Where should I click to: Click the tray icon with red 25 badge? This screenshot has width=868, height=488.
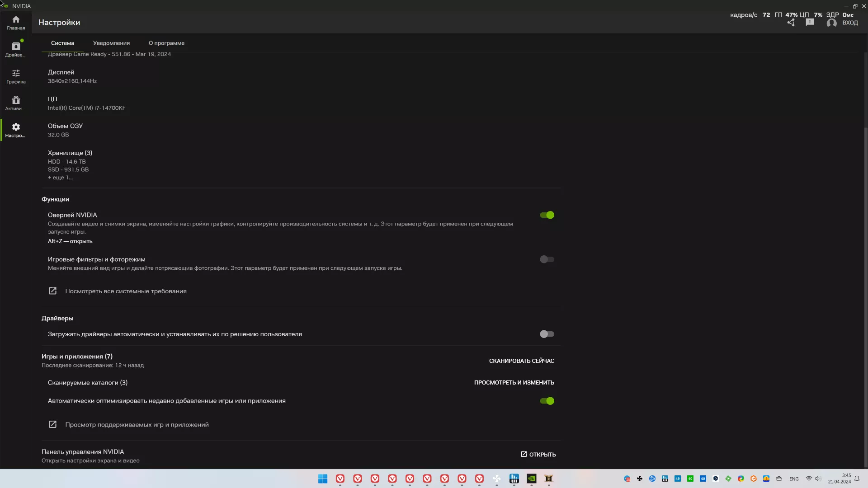(627, 479)
